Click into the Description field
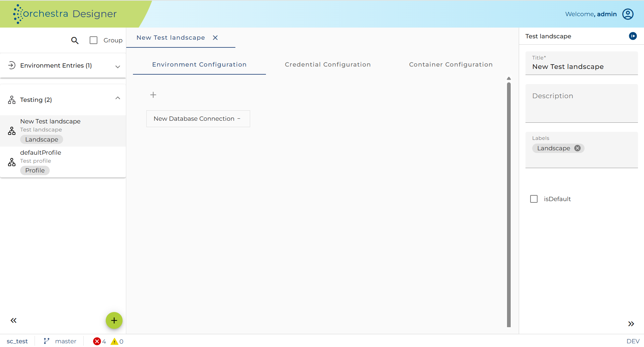This screenshot has width=644, height=347. (x=581, y=103)
